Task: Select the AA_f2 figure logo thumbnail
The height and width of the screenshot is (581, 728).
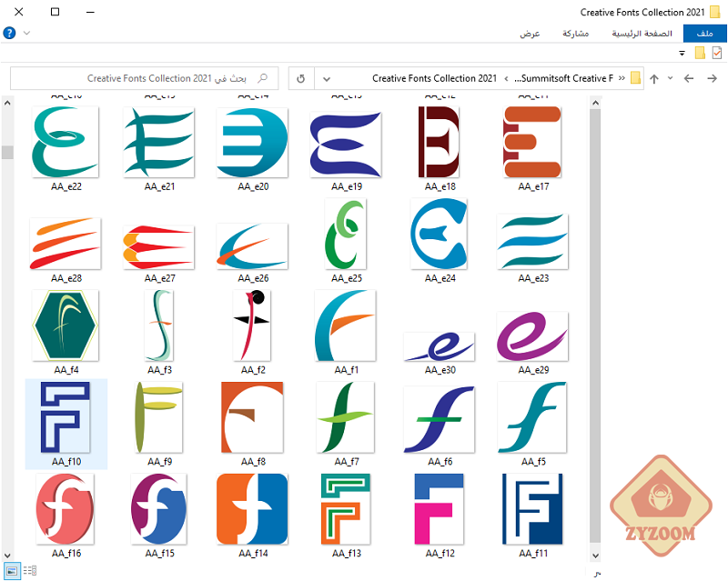Action: point(252,326)
